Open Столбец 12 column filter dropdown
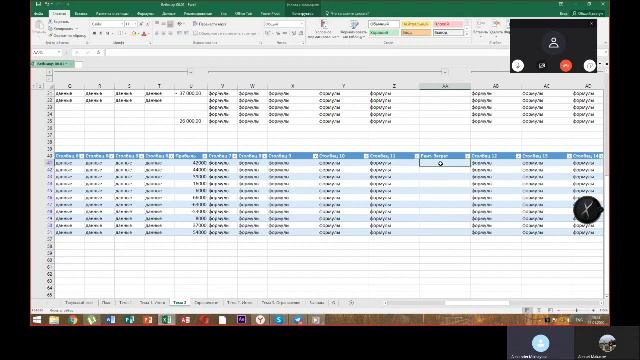This screenshot has height=360, width=640. [x=518, y=156]
